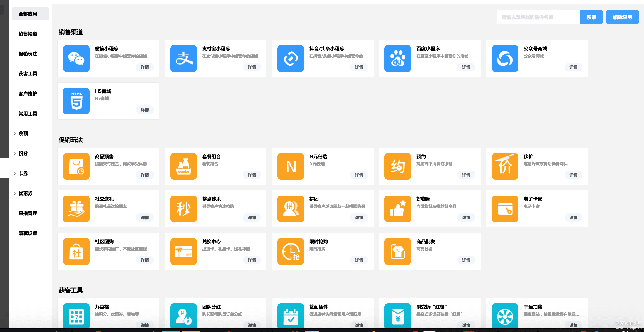
Task: Open the 商品批发 icon
Action: 398,251
